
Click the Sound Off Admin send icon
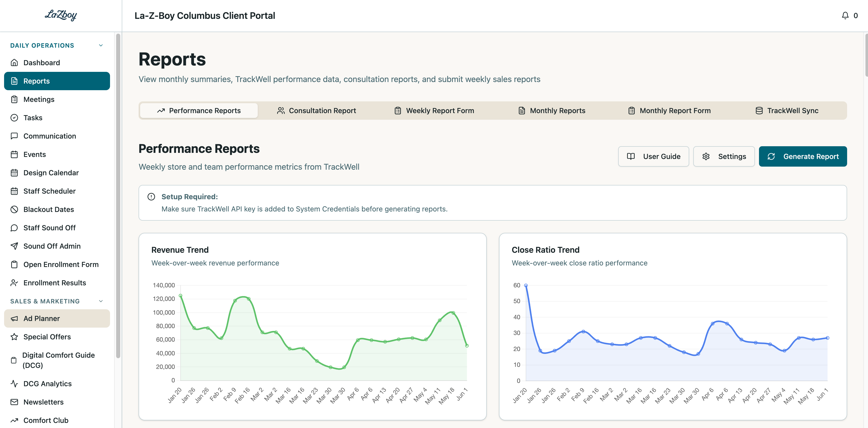(x=14, y=246)
